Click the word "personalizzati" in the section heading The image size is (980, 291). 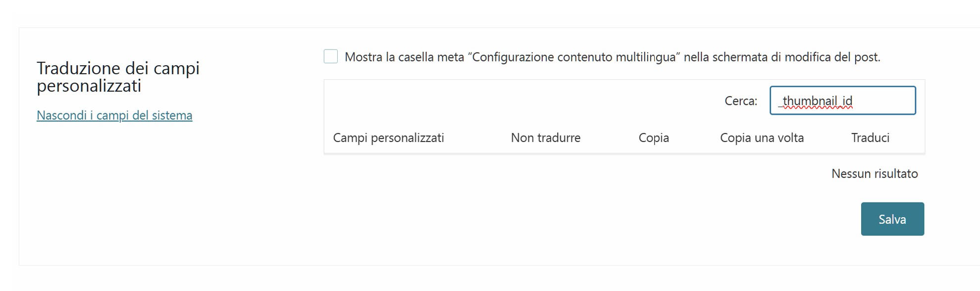89,86
